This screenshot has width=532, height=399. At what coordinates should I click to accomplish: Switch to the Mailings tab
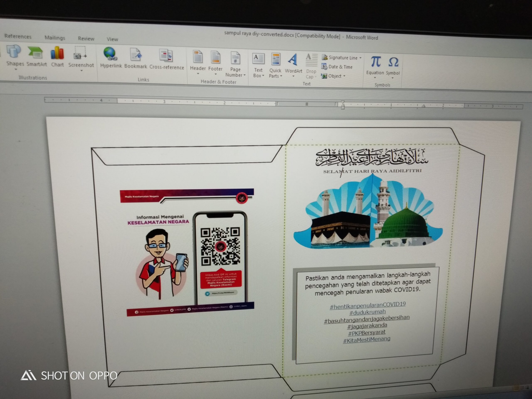[55, 38]
